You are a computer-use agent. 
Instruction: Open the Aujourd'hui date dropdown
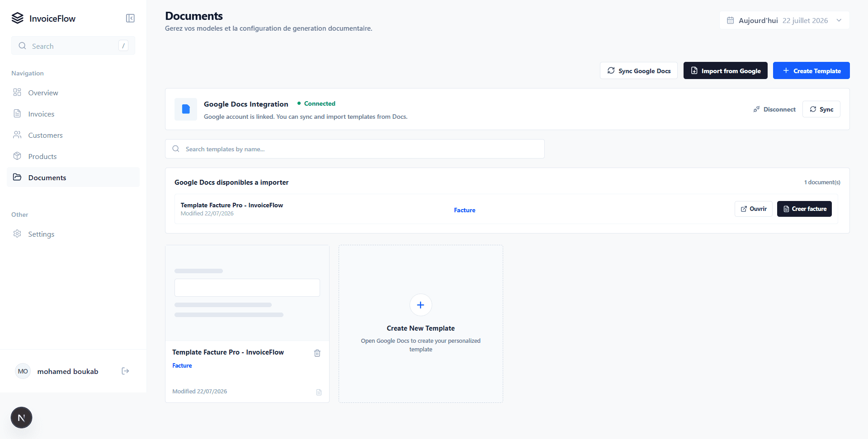click(x=784, y=20)
